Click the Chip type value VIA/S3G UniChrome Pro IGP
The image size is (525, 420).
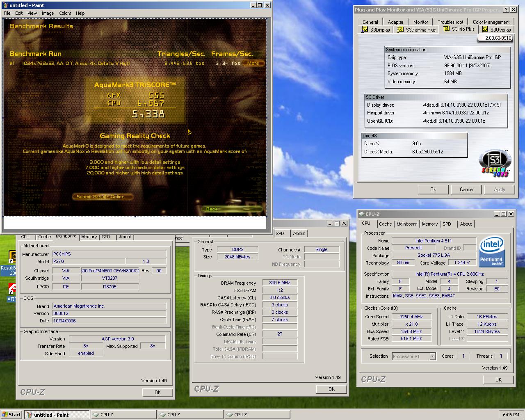[472, 57]
